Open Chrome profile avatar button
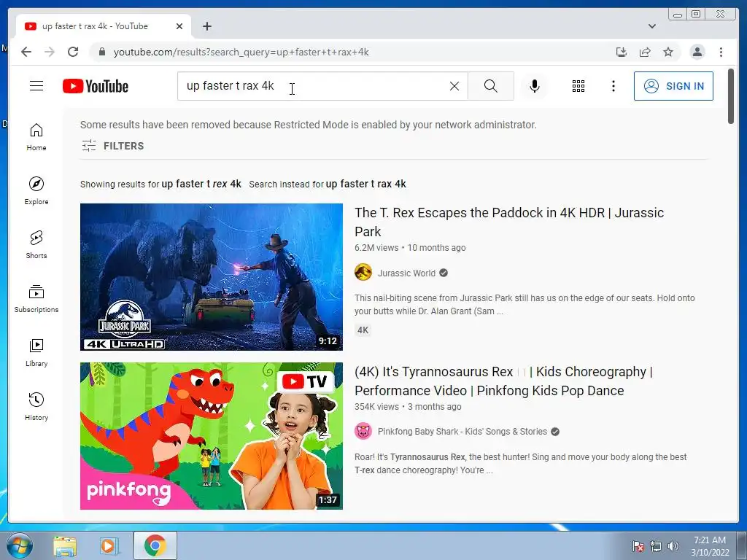This screenshot has height=560, width=747. point(697,52)
